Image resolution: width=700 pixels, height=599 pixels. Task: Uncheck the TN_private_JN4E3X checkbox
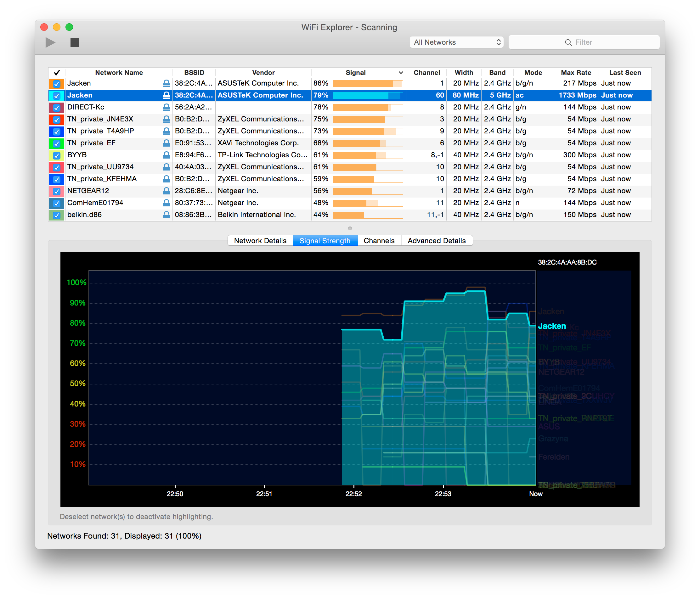57,120
